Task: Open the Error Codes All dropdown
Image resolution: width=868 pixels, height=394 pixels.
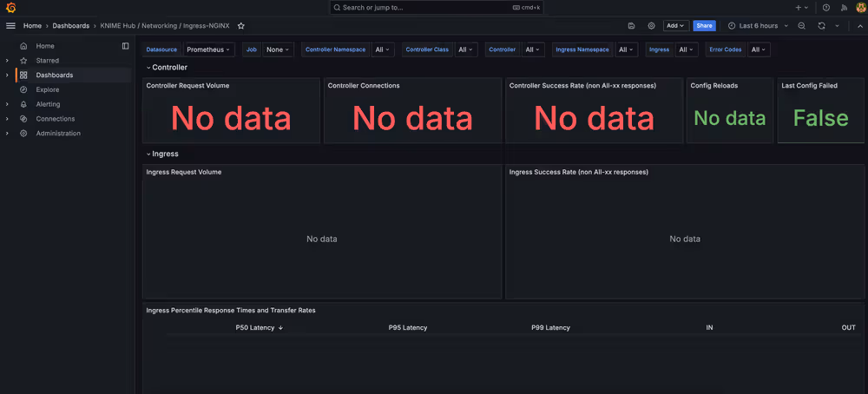Action: [759, 49]
